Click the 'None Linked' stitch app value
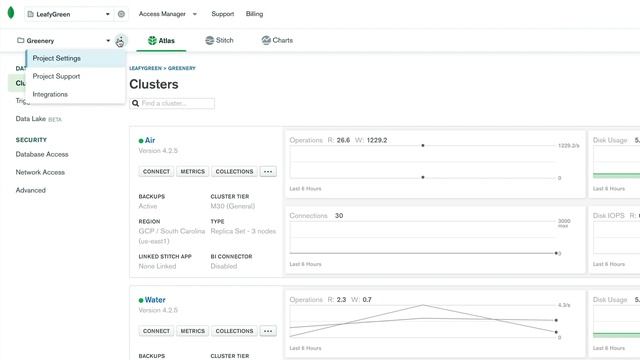 click(157, 266)
